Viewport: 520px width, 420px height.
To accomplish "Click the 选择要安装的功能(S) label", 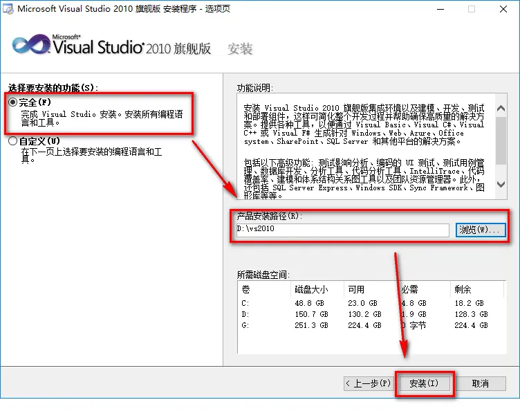I will pos(53,88).
